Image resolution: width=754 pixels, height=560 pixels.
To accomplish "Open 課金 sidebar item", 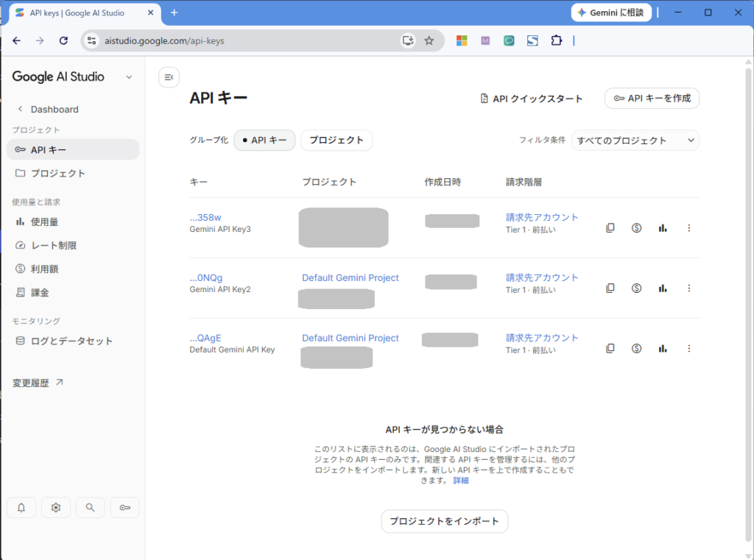I will [x=73, y=292].
